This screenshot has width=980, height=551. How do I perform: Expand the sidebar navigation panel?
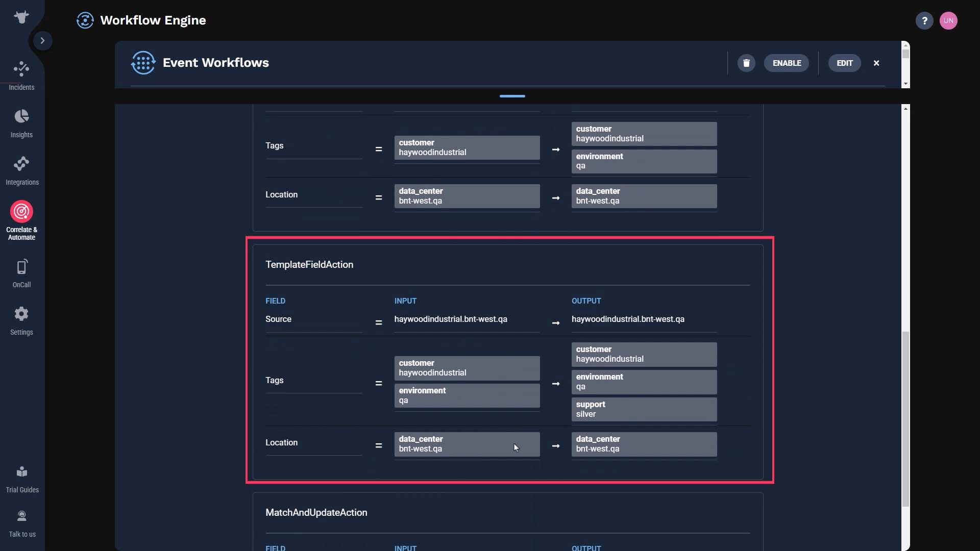42,40
